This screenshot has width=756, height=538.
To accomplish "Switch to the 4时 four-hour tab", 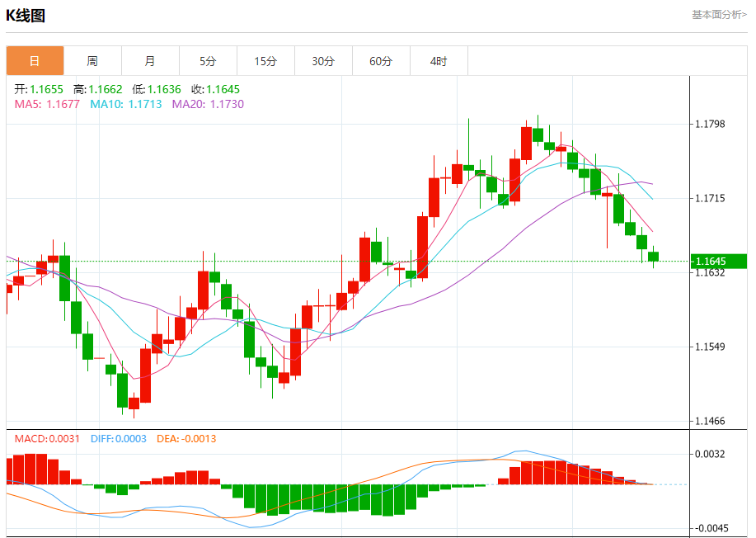I will click(439, 61).
